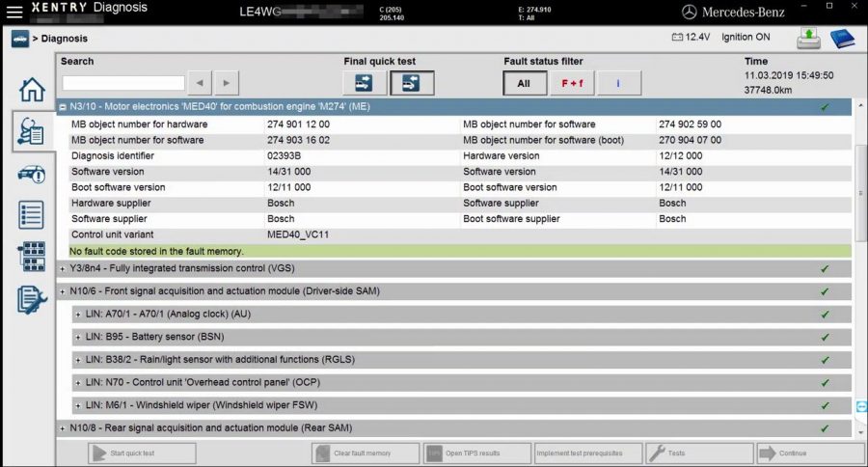
Task: Click the 'Hardware supplier' label
Action: click(x=111, y=204)
